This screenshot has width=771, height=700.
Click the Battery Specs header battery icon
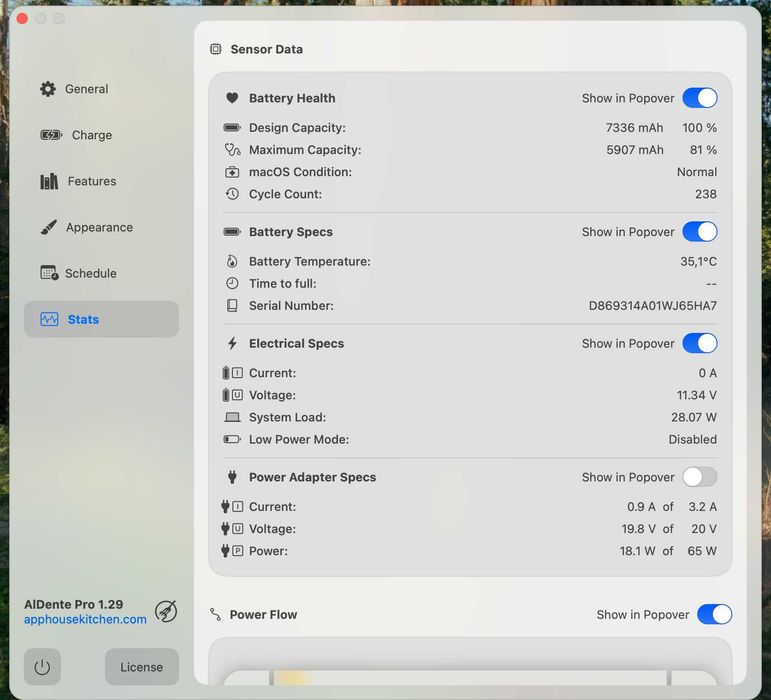[232, 232]
